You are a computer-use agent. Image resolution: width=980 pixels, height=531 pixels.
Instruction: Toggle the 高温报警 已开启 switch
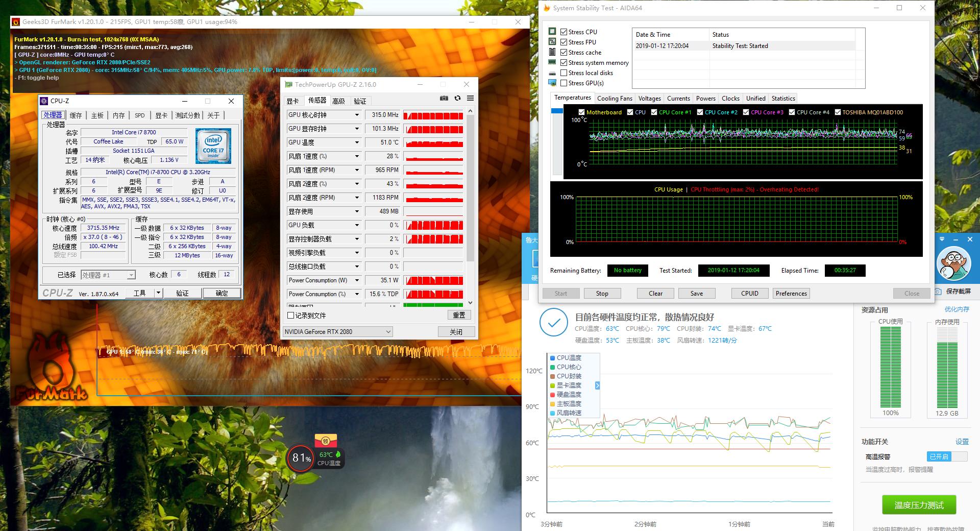tap(947, 456)
